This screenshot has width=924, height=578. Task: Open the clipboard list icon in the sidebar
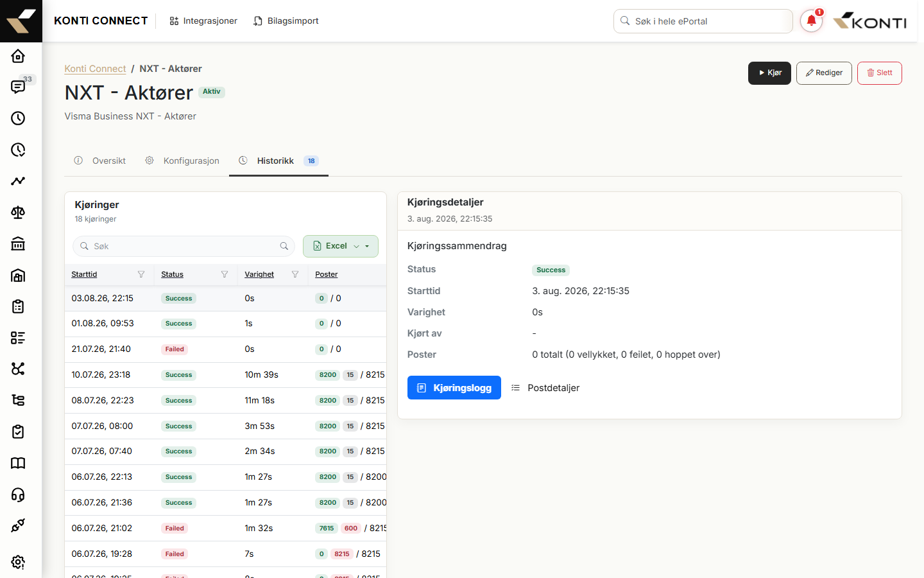18,306
